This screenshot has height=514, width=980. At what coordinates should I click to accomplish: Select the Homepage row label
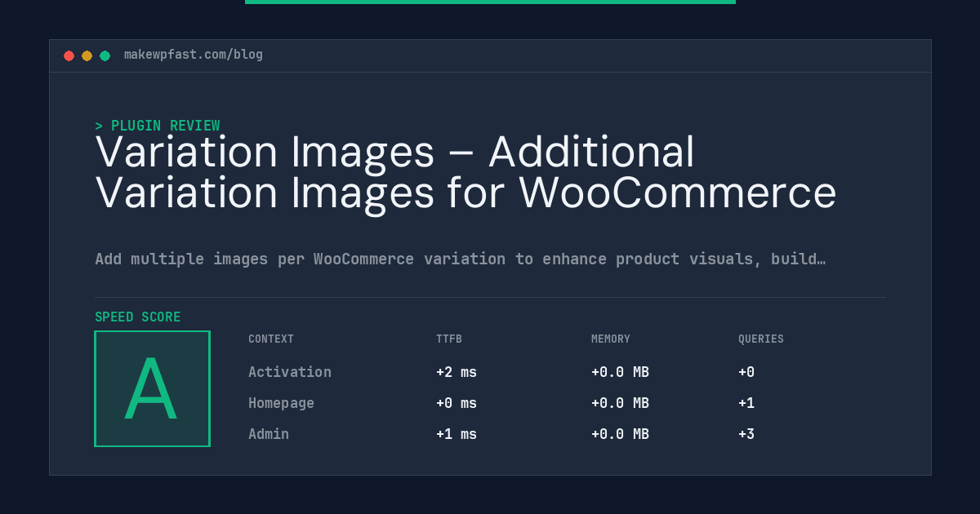pos(281,403)
